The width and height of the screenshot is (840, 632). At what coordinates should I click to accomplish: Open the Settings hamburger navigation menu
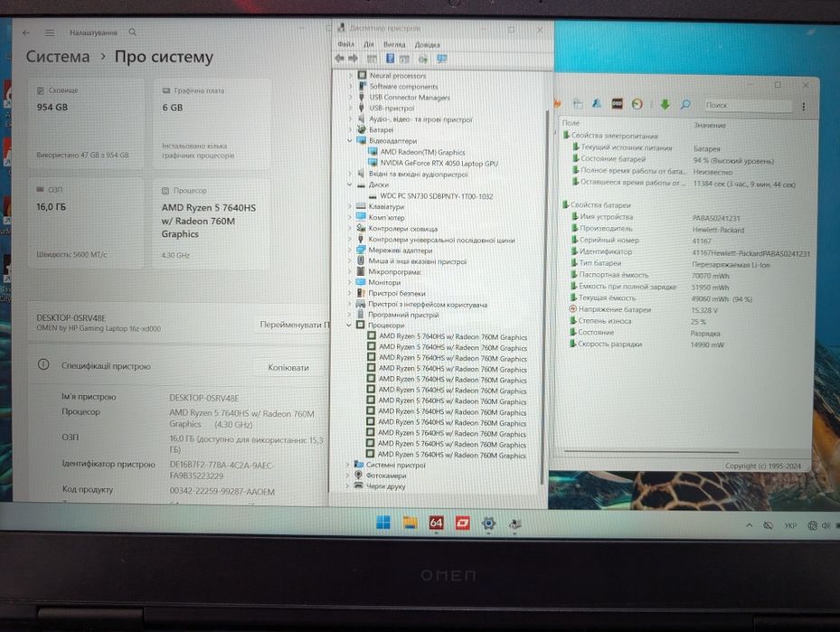tap(50, 33)
